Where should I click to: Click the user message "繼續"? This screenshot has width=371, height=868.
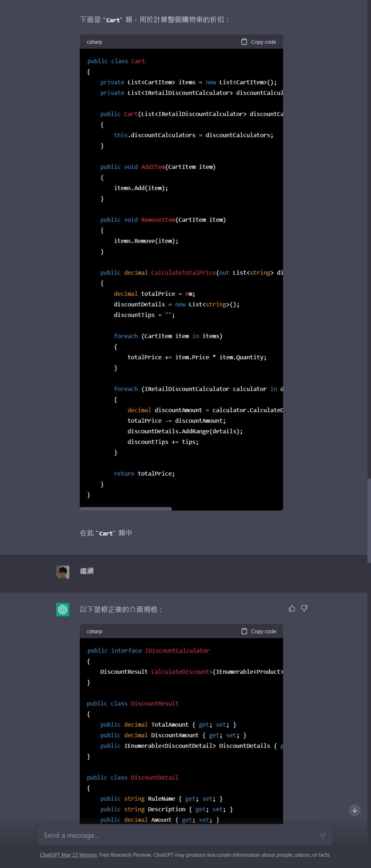tap(87, 571)
